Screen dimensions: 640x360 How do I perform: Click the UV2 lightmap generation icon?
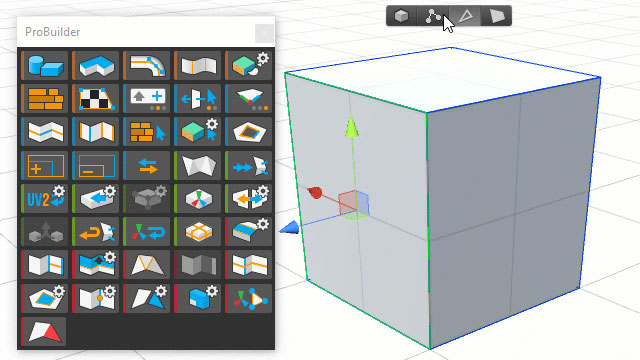tap(44, 198)
